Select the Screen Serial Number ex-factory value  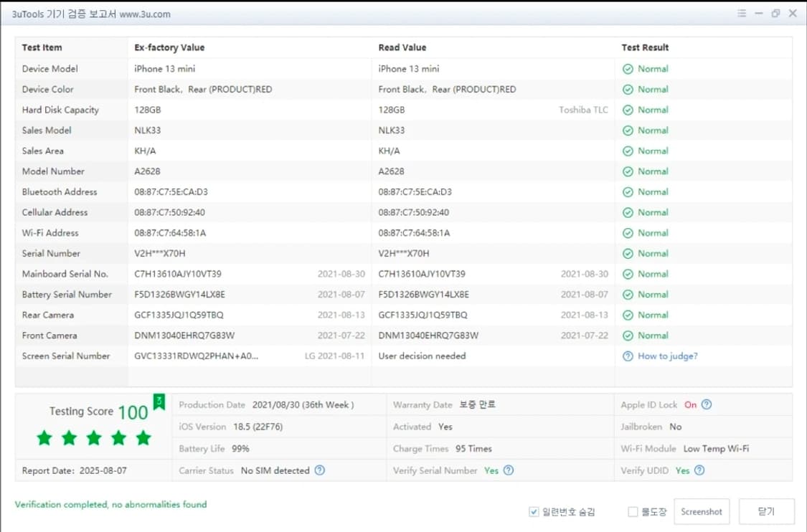(196, 356)
